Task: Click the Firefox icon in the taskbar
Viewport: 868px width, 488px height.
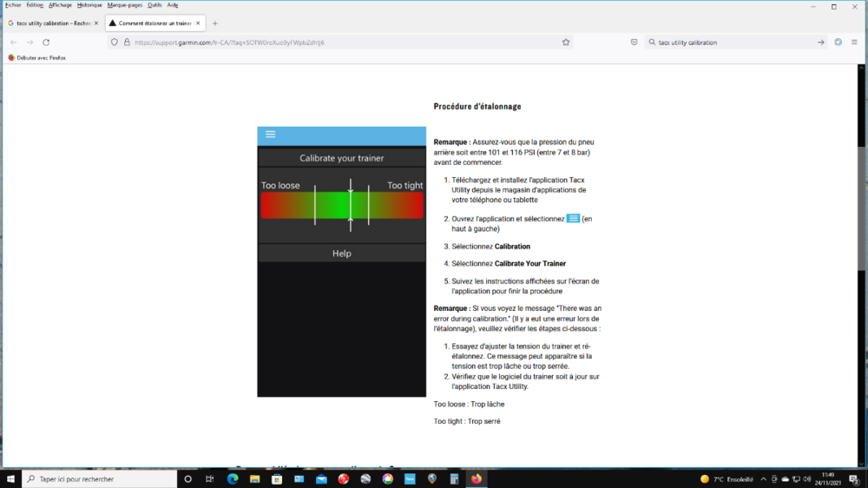Action: (477, 478)
